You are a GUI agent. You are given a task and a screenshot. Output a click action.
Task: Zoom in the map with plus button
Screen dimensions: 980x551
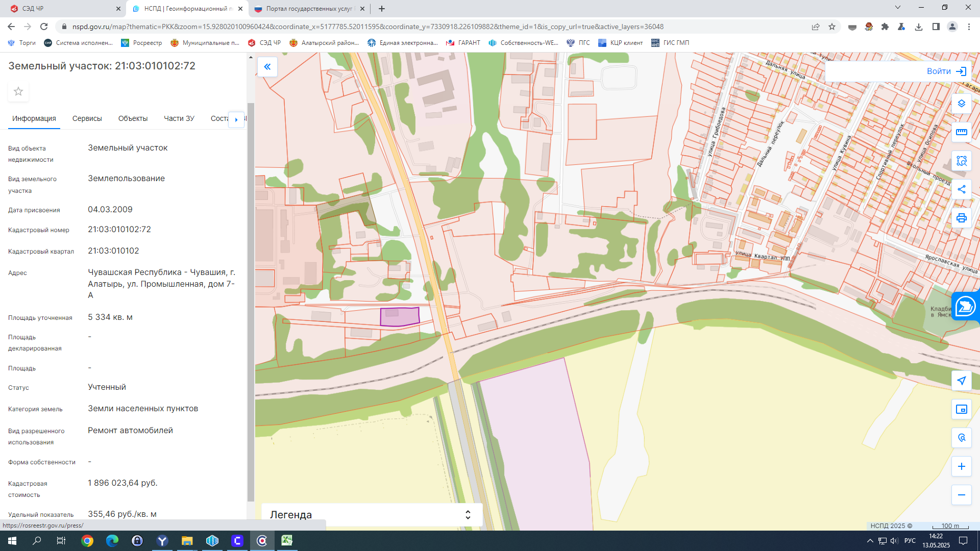tap(962, 466)
